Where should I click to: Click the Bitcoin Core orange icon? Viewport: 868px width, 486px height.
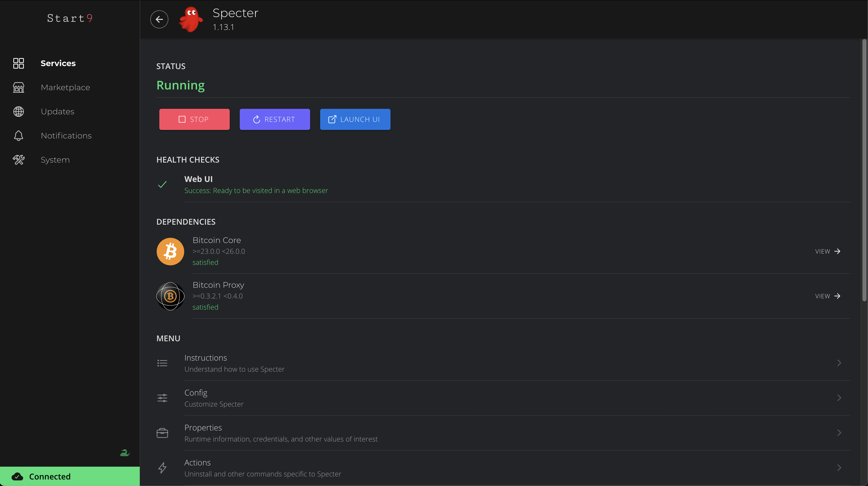[170, 252]
